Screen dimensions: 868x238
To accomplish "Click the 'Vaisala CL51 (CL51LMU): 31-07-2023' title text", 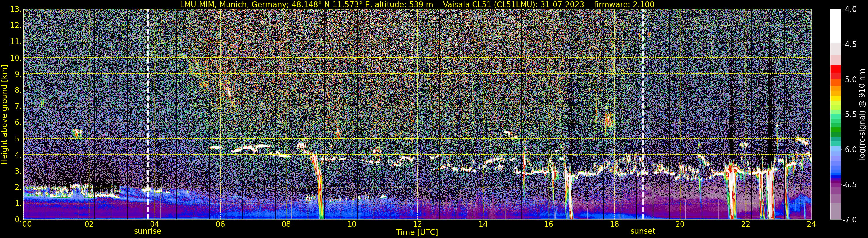I will coord(514,5).
